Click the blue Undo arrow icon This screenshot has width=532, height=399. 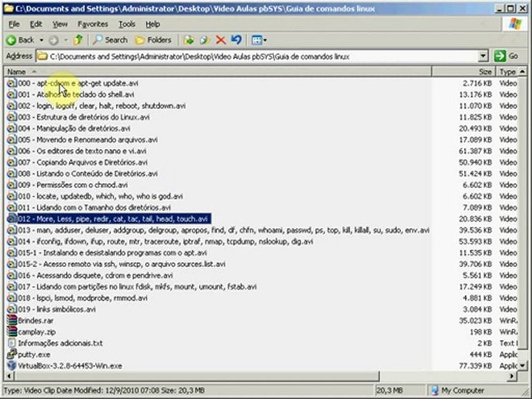(x=237, y=40)
